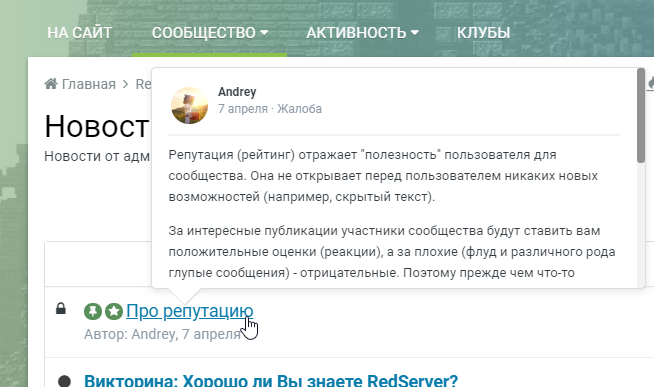Go to Главная breadcrumb link

[x=88, y=84]
